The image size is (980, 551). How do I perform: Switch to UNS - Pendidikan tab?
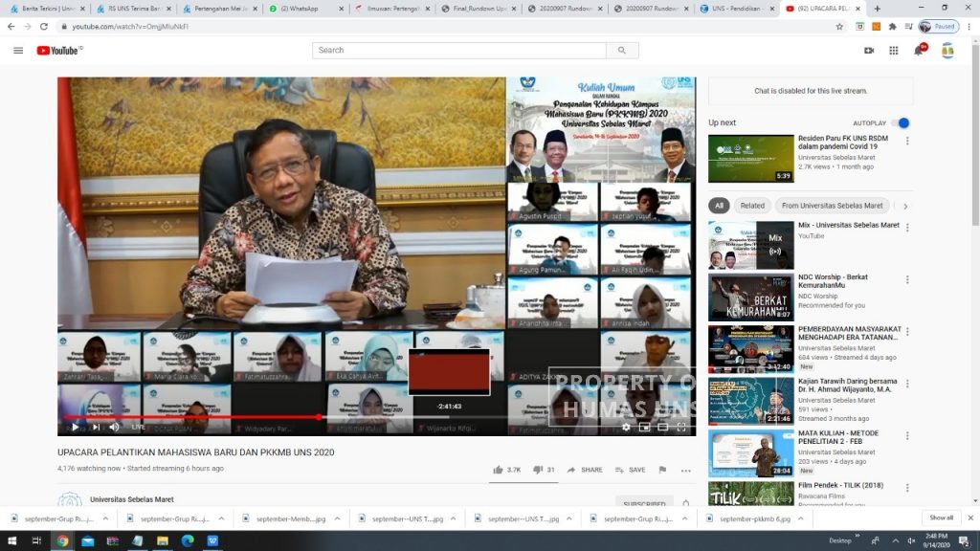pyautogui.click(x=738, y=9)
